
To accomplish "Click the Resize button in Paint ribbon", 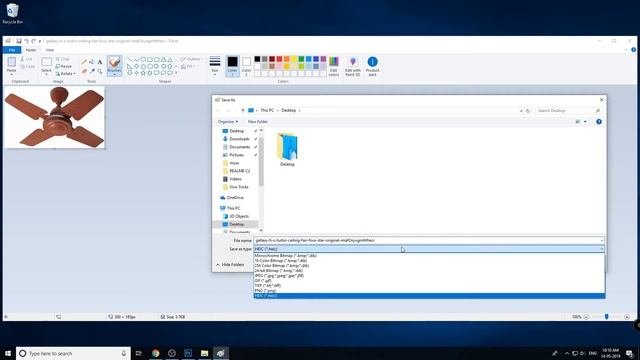I will coord(64,67).
